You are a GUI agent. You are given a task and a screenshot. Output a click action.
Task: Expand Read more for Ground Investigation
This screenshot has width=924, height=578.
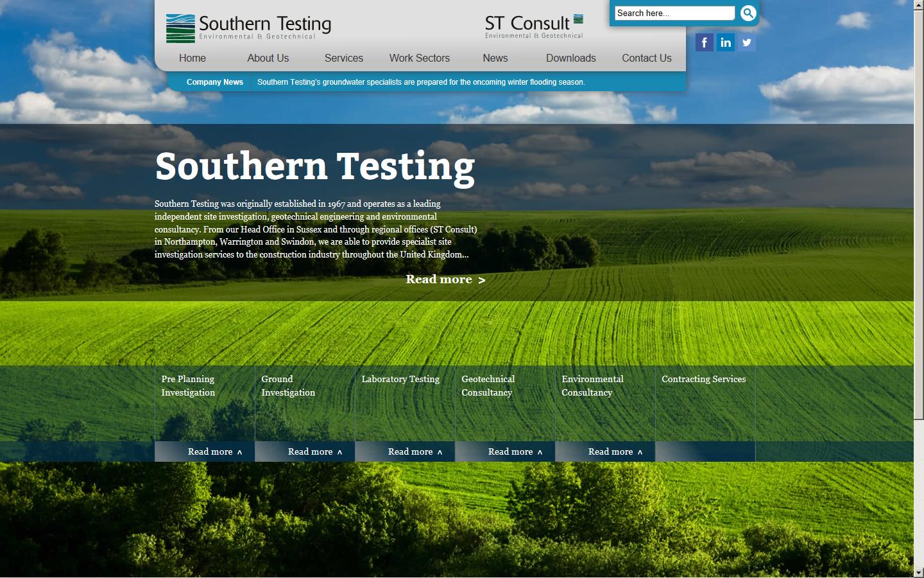(314, 451)
